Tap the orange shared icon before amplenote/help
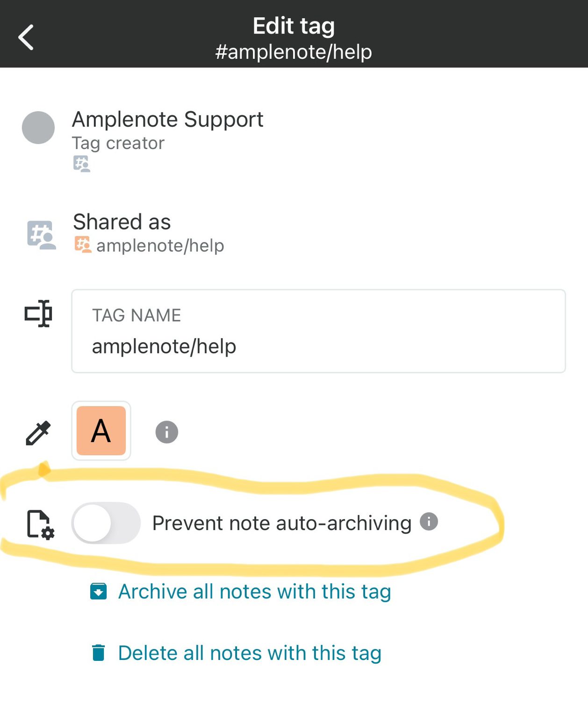 pos(83,245)
